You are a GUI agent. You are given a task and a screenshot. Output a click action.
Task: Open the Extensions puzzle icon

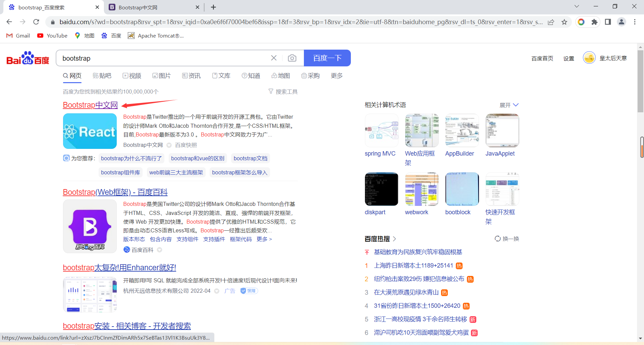point(594,22)
